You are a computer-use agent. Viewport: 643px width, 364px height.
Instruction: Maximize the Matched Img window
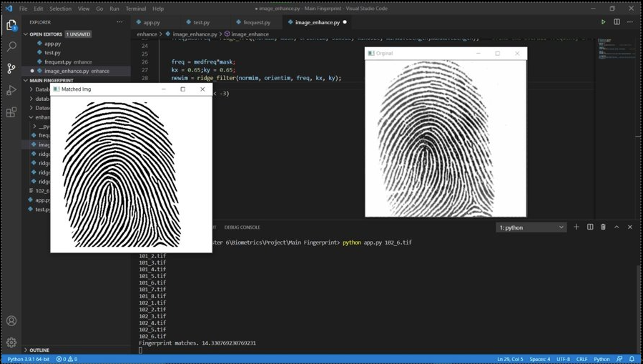tap(183, 89)
